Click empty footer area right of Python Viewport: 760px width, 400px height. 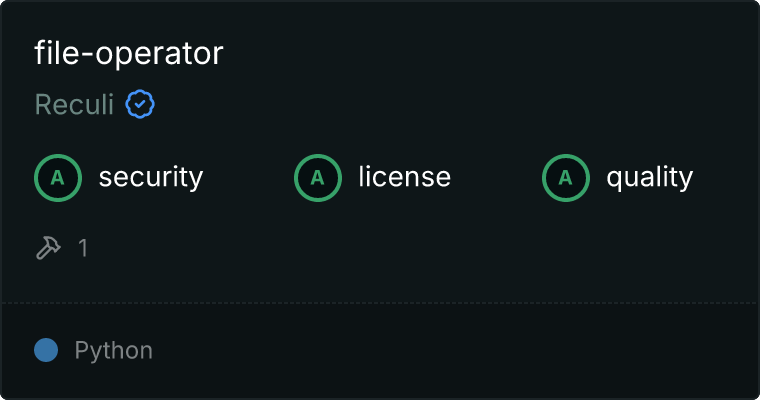coord(456,352)
